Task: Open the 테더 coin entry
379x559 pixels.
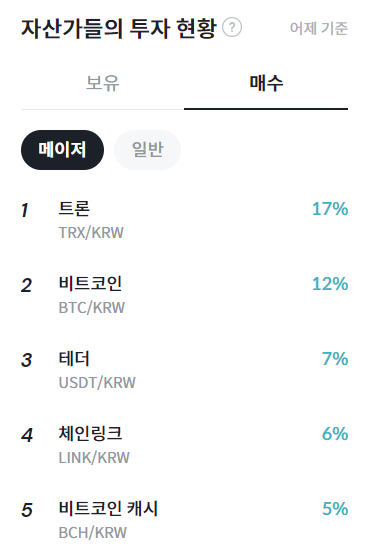Action: pos(184,370)
